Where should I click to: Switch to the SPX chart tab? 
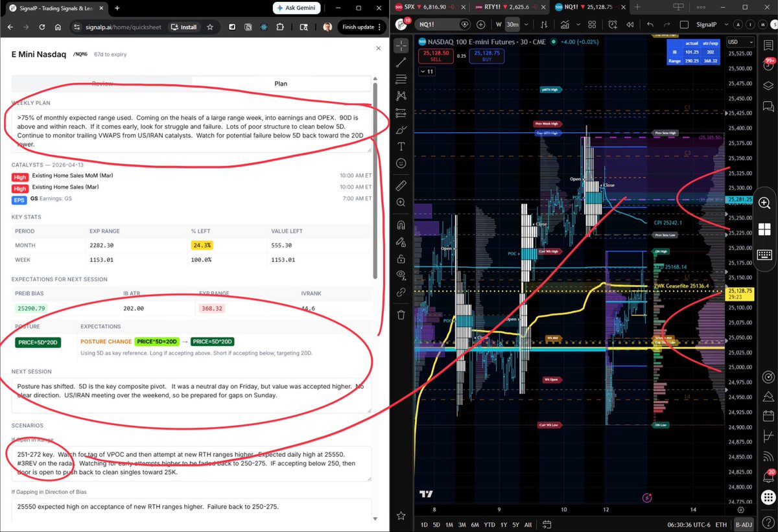430,7
